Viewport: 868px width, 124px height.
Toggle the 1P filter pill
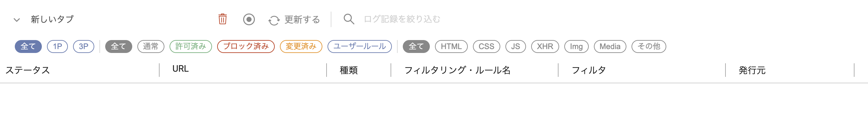(57, 46)
